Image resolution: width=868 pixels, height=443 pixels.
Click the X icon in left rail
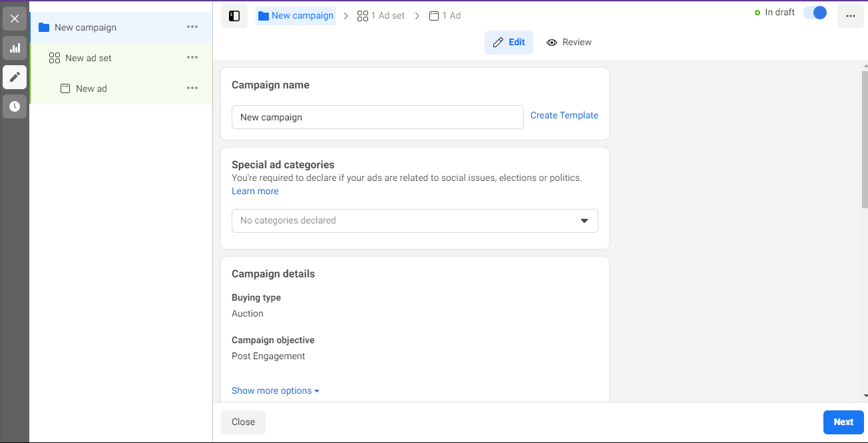coord(15,19)
